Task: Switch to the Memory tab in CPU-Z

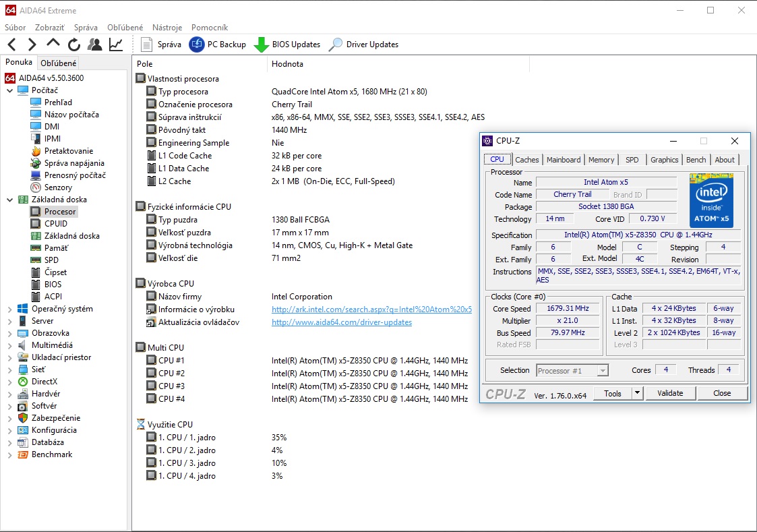Action: point(601,160)
